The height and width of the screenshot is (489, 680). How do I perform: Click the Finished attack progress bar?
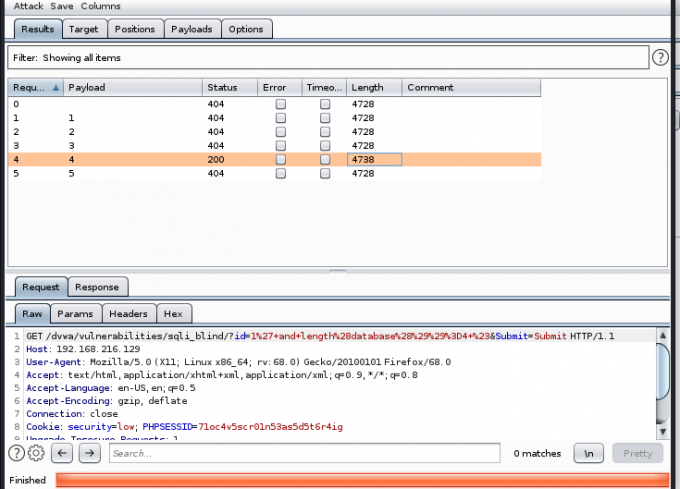tap(363, 480)
